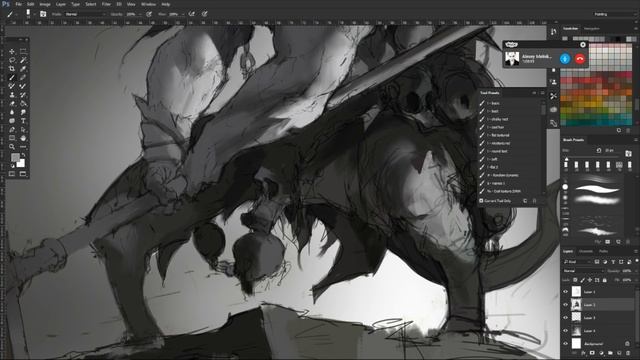Create a new layer

pos(620,353)
